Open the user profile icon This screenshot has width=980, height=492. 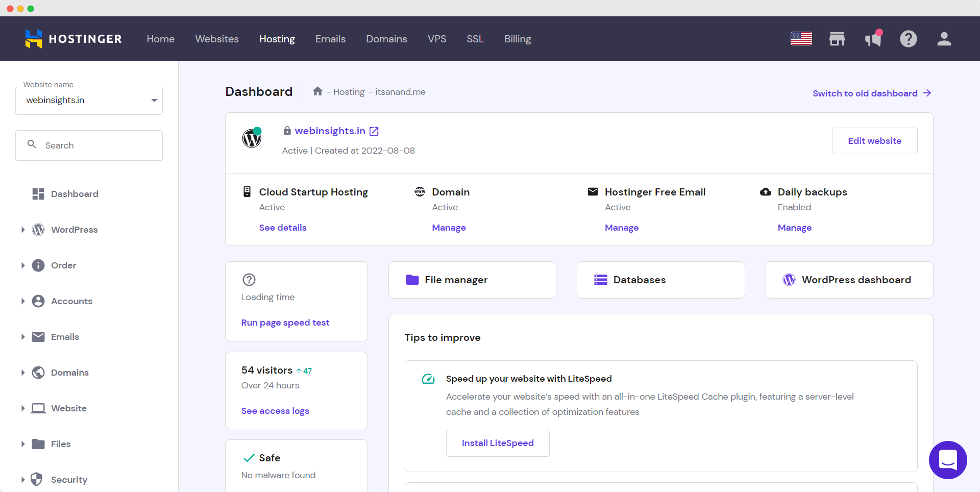click(x=944, y=39)
